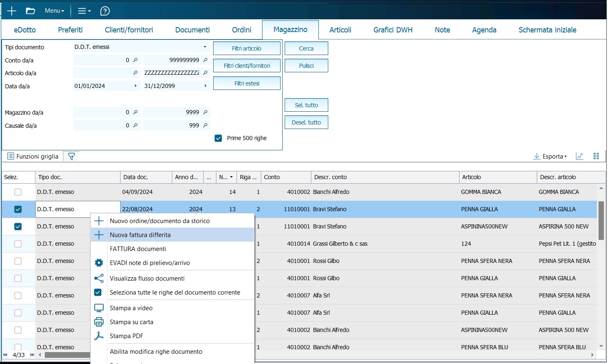Open the Menu dropdown
Image resolution: width=608 pixels, height=364 pixels.
(54, 11)
